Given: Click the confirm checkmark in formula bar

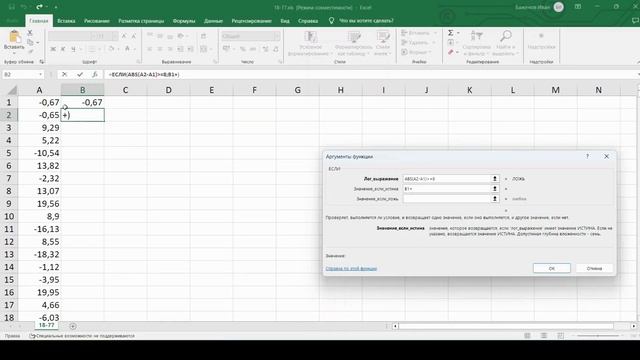Looking at the screenshot, I should (x=80, y=74).
